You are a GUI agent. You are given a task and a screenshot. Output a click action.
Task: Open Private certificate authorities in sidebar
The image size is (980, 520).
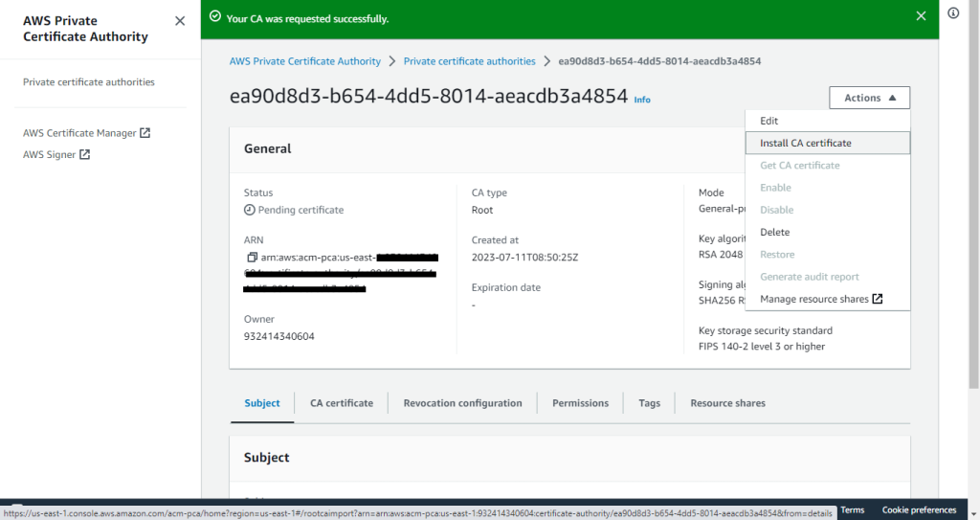pyautogui.click(x=89, y=82)
